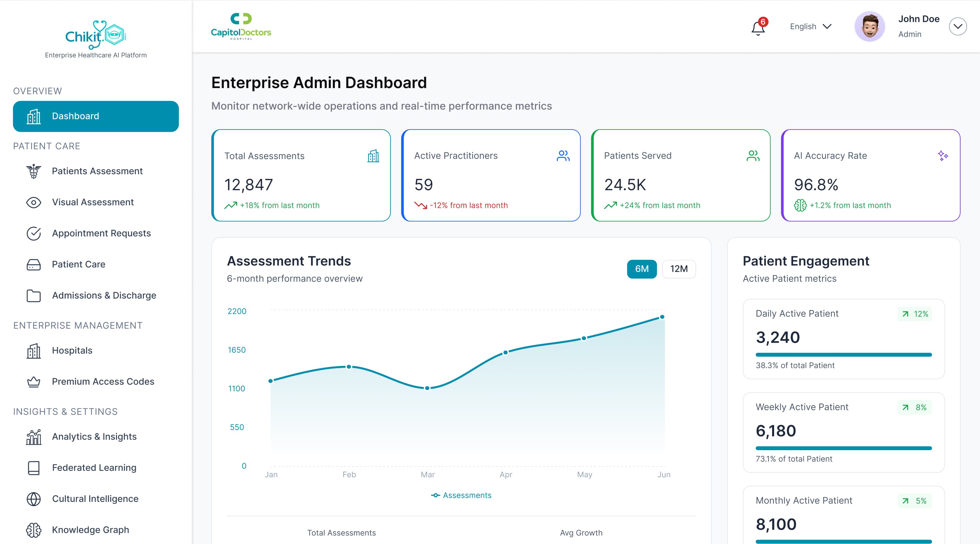Open the Analytics & Insights chart icon
The height and width of the screenshot is (544, 980).
tap(34, 437)
